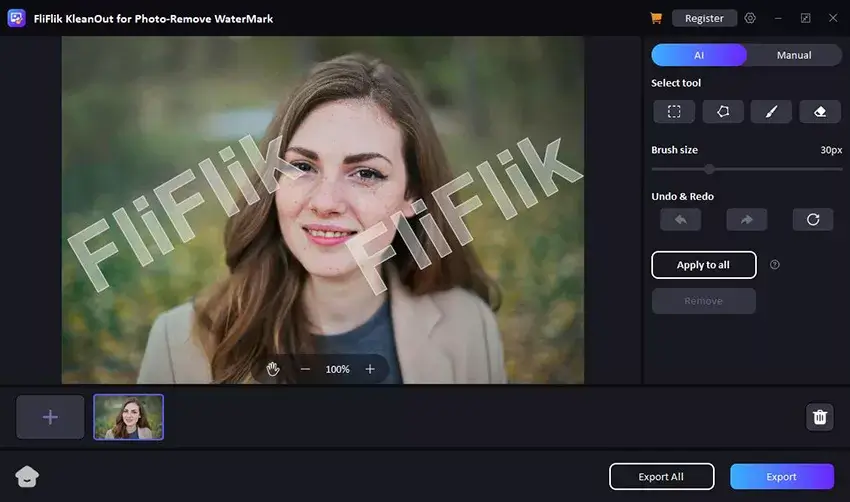
Task: Zoom in with the plus button
Action: [x=370, y=369]
